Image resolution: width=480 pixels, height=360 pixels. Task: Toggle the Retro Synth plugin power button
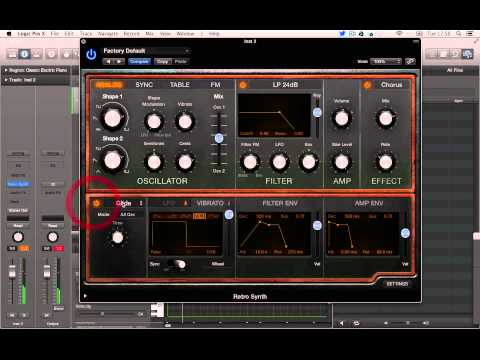tap(91, 54)
